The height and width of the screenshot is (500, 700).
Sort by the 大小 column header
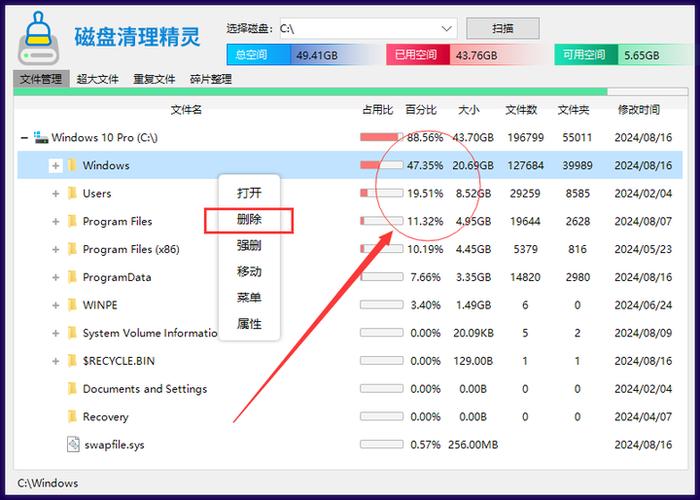pos(469,110)
